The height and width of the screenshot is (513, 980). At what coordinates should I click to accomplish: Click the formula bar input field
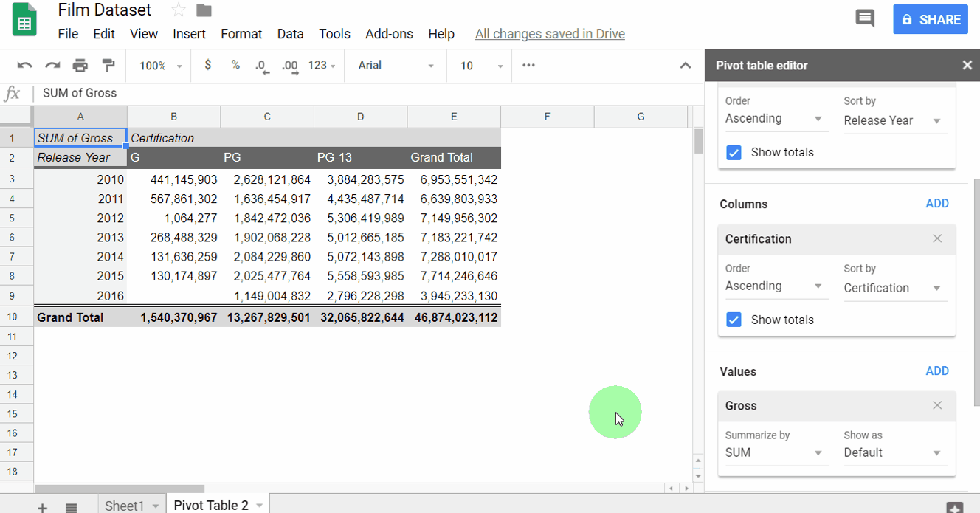tap(369, 93)
